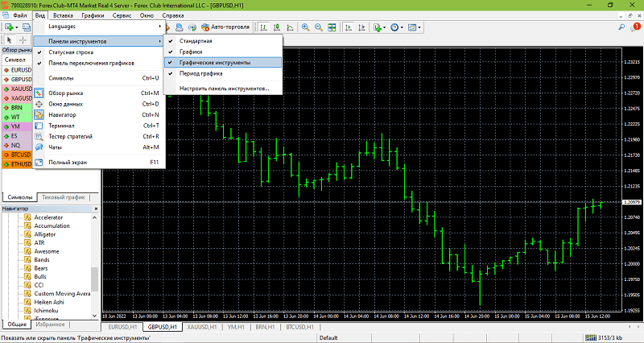Open the Profiles toolbar icon
The image size is (644, 343).
click(x=27, y=27)
